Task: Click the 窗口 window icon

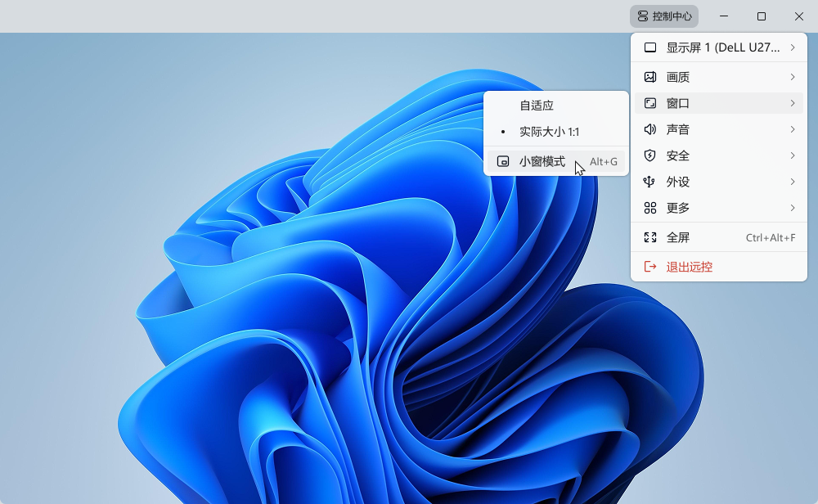Action: click(x=650, y=103)
